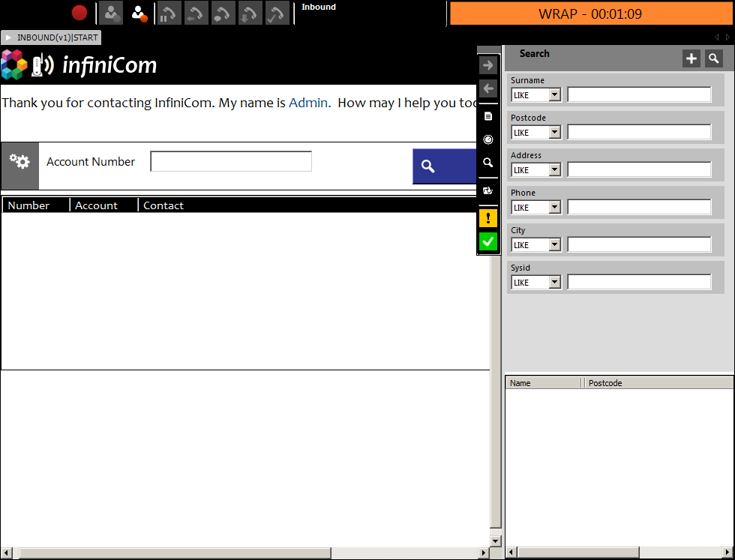Click the WRAP timer orange bar
This screenshot has height=560, width=735.
591,13
